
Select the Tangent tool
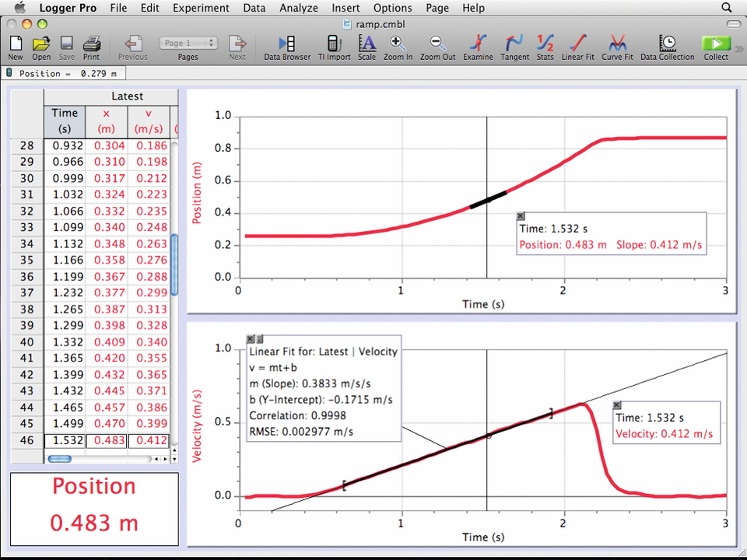point(514,44)
